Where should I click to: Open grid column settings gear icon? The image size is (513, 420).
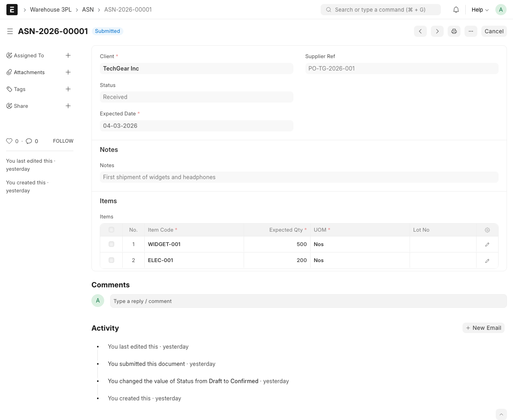(487, 230)
